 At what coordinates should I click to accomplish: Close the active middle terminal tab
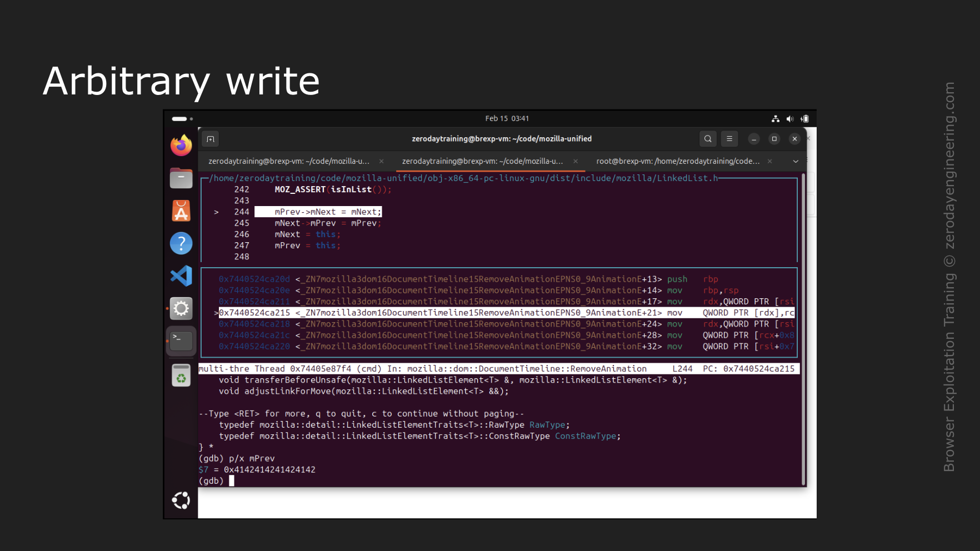click(576, 161)
